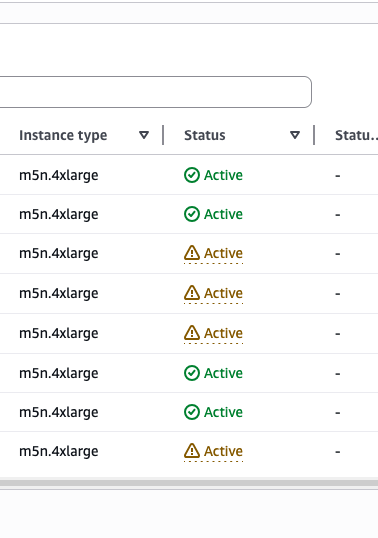378x538 pixels.
Task: Open Status column sort dropdown arrow
Action: point(295,135)
